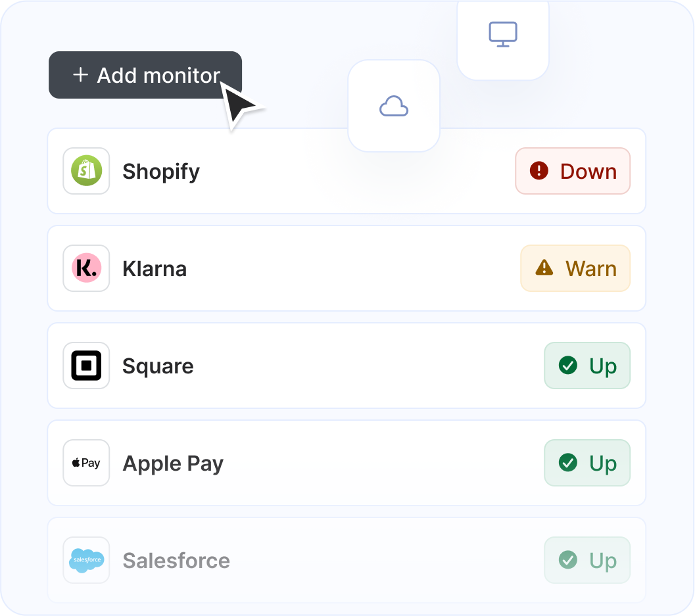Open the desktop monitor icon card
This screenshot has height=616, width=695.
503,34
